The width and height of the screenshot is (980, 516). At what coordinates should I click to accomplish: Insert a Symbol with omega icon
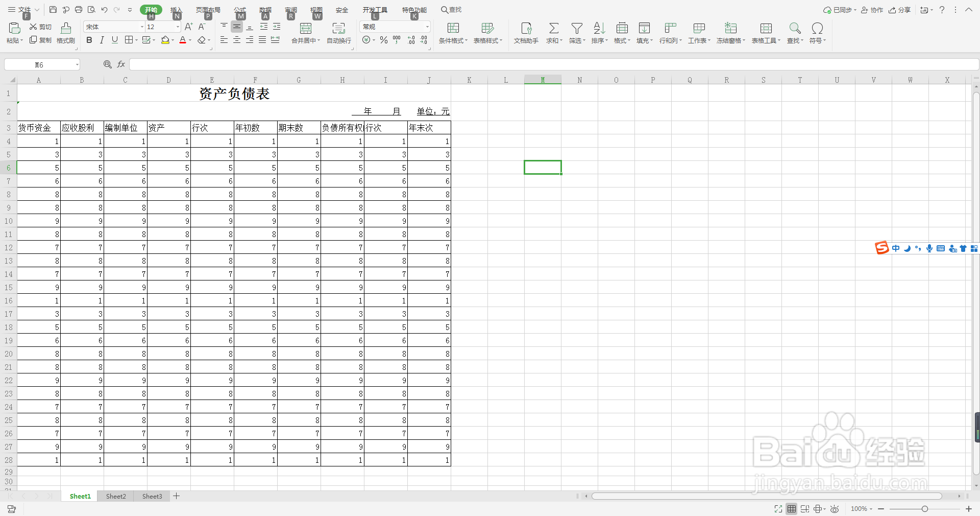pyautogui.click(x=817, y=28)
